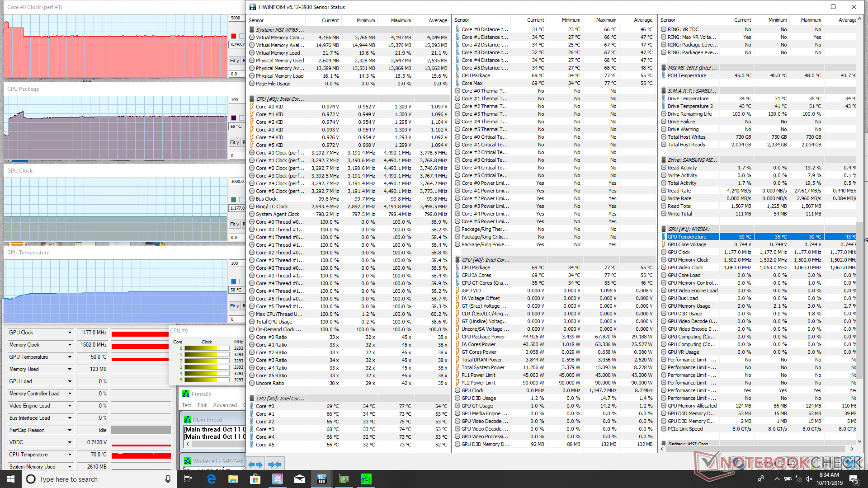Open the Edit menu in Prime95
868x488 pixels.
pos(202,405)
